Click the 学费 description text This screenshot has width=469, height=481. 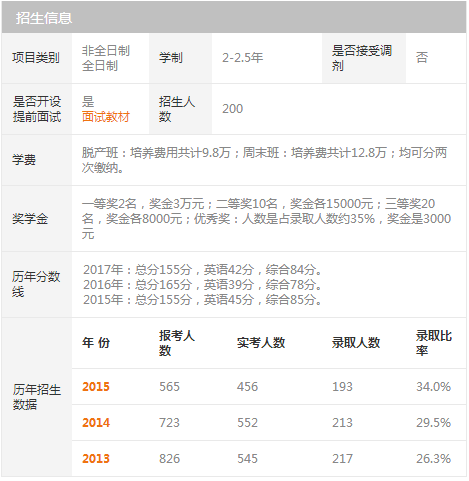(x=264, y=160)
